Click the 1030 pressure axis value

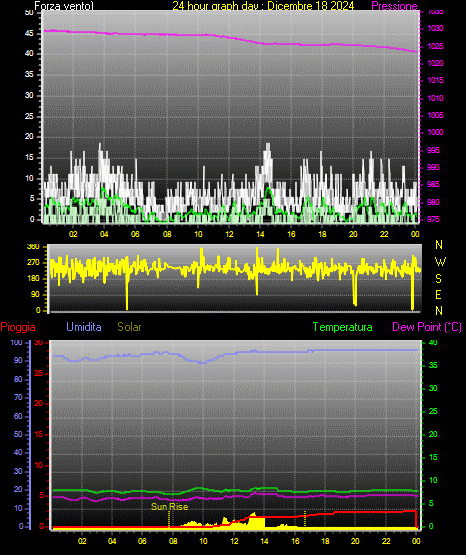(435, 28)
